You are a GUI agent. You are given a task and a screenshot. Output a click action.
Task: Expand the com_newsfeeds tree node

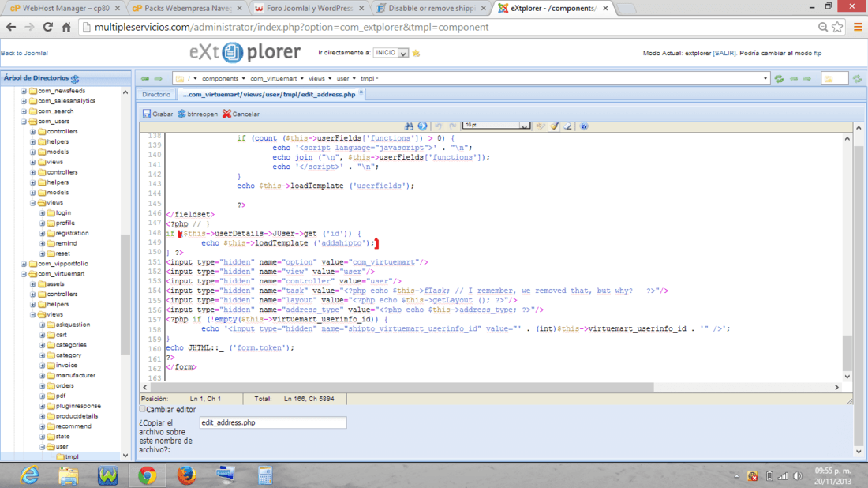pyautogui.click(x=24, y=91)
